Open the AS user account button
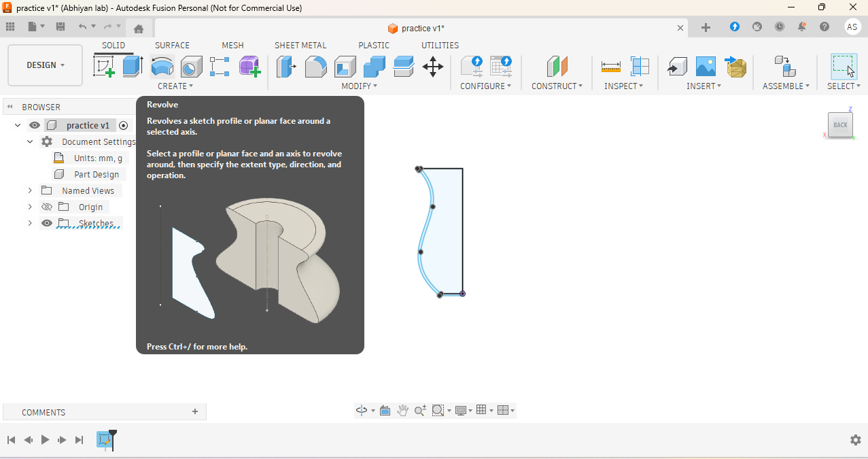This screenshot has width=868, height=459. (852, 27)
